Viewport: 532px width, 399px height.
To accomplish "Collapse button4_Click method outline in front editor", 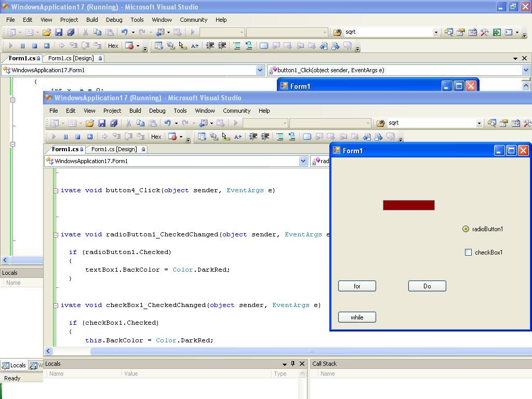I will (56, 191).
